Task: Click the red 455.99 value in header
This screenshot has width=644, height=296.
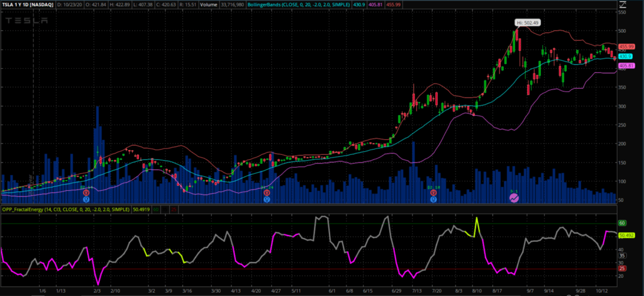Action: [392, 5]
